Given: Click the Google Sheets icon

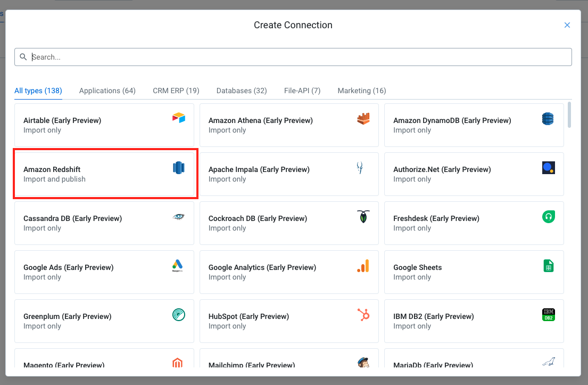Looking at the screenshot, I should (x=548, y=265).
